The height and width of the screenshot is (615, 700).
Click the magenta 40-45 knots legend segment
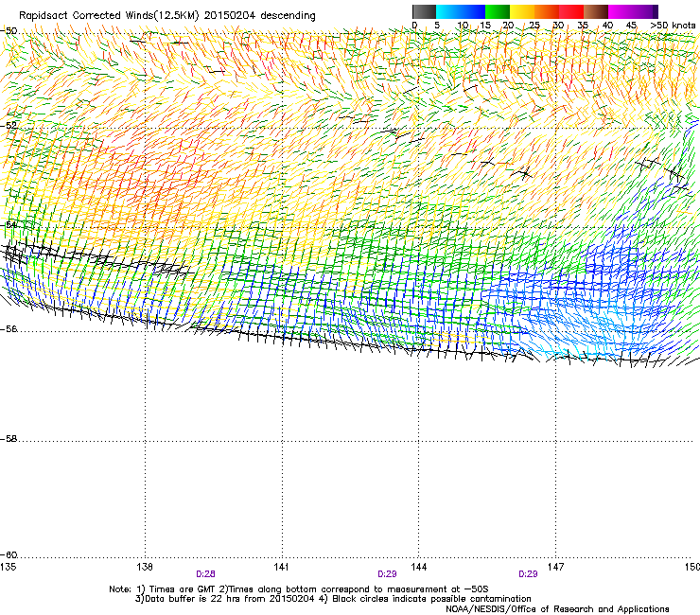tap(621, 11)
